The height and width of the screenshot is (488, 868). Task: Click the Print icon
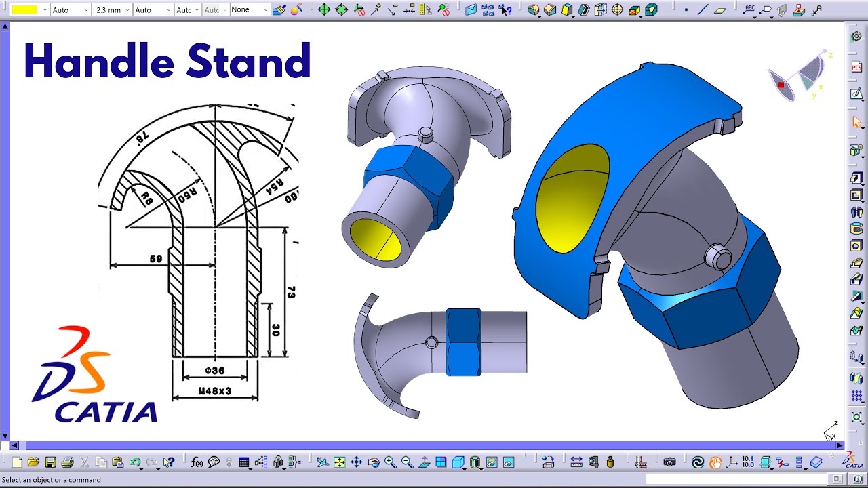click(67, 462)
